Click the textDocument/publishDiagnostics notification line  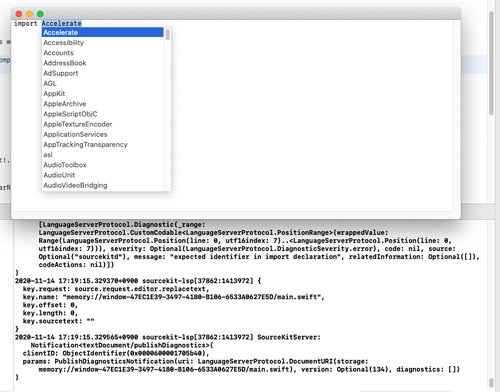pos(122,345)
